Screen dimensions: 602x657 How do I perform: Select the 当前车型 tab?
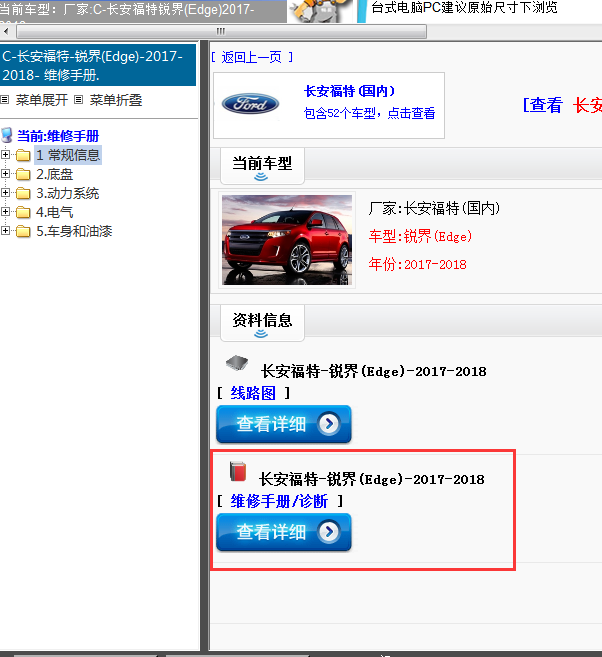(x=262, y=166)
